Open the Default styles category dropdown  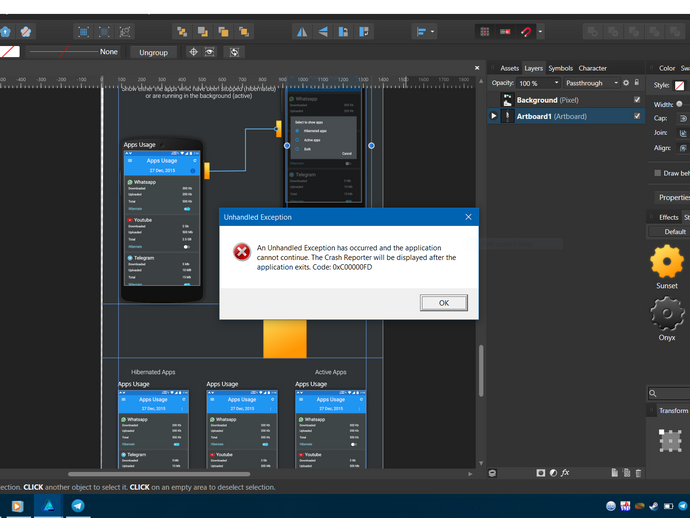coord(669,231)
